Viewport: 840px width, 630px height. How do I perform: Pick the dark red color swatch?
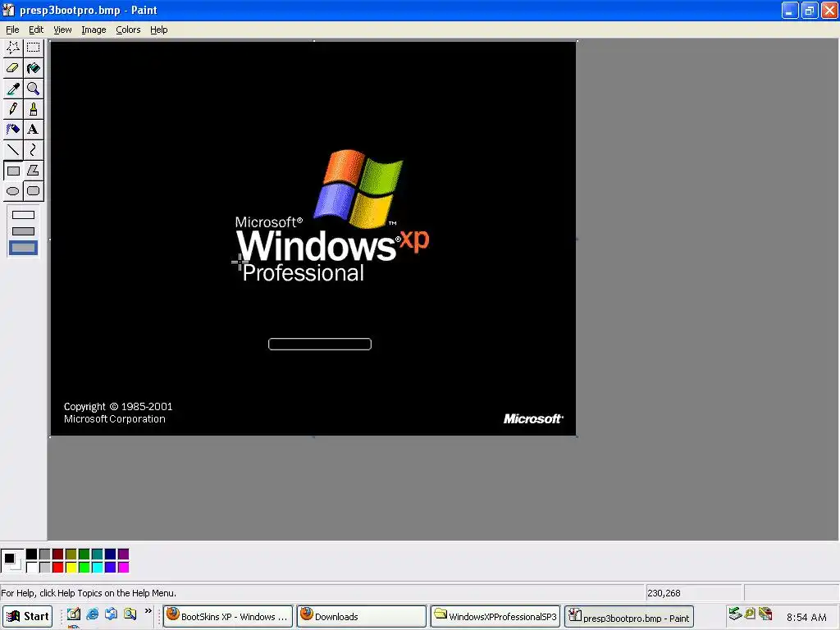pyautogui.click(x=58, y=554)
